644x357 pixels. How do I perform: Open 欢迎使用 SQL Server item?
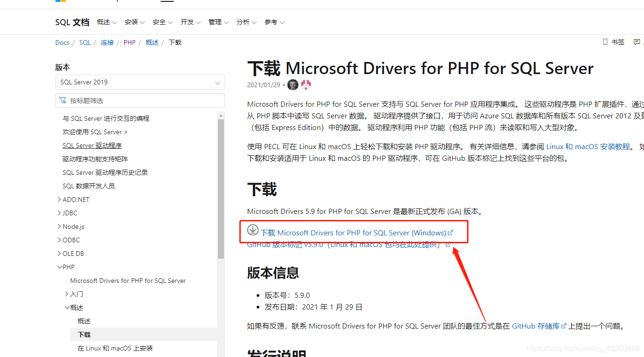[95, 132]
